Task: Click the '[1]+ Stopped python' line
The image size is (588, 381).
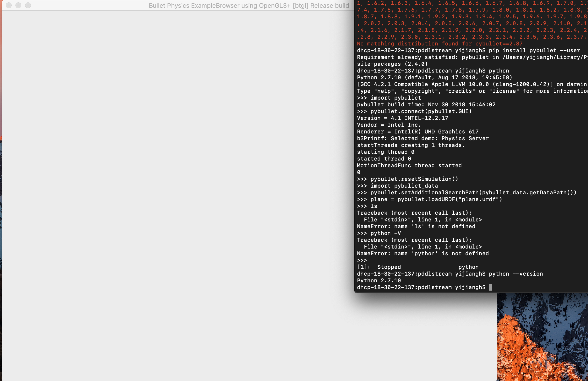Action: [417, 267]
